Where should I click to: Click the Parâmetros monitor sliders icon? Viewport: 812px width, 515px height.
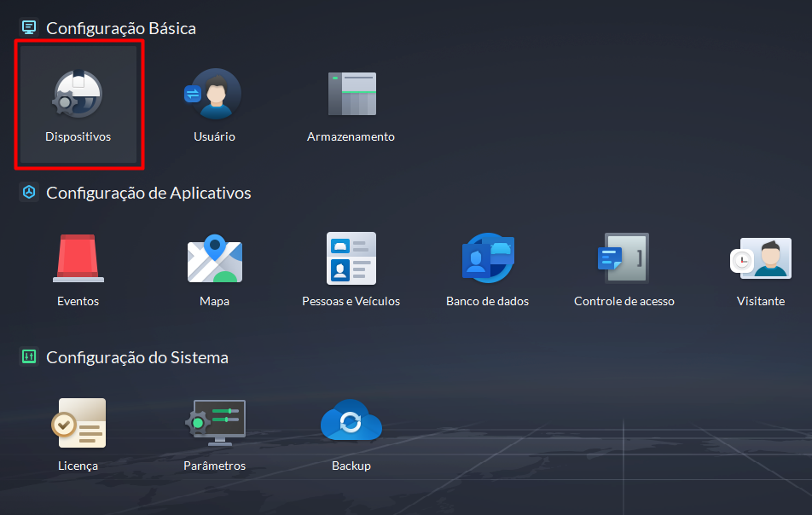click(x=214, y=423)
